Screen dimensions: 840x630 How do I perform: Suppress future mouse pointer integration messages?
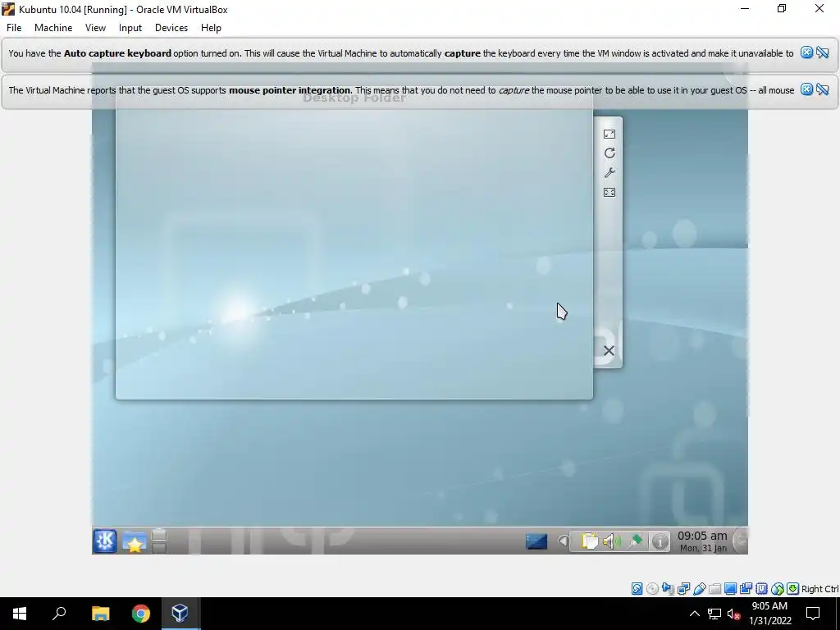point(823,89)
